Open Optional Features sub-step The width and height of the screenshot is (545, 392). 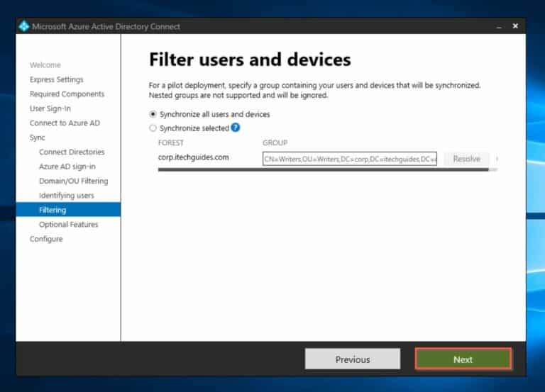click(68, 224)
